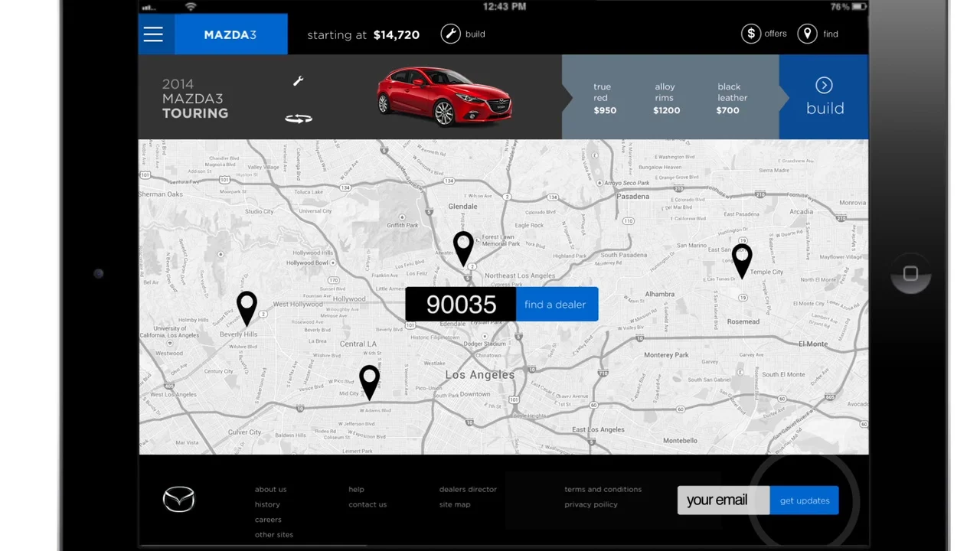Click the 90035 zip code field
The height and width of the screenshot is (551, 980).
coord(461,305)
